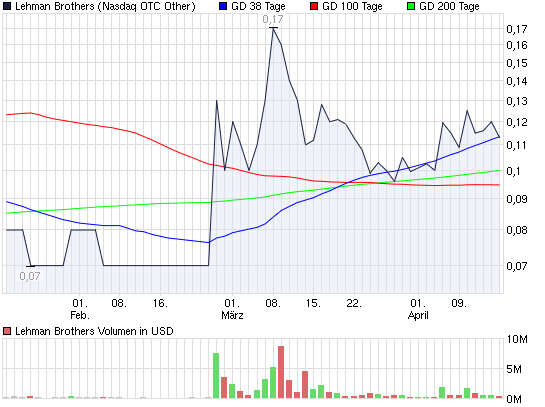Image resolution: width=545 pixels, height=407 pixels.
Task: Click the 0,08 price axis label
Action: [x=517, y=230]
